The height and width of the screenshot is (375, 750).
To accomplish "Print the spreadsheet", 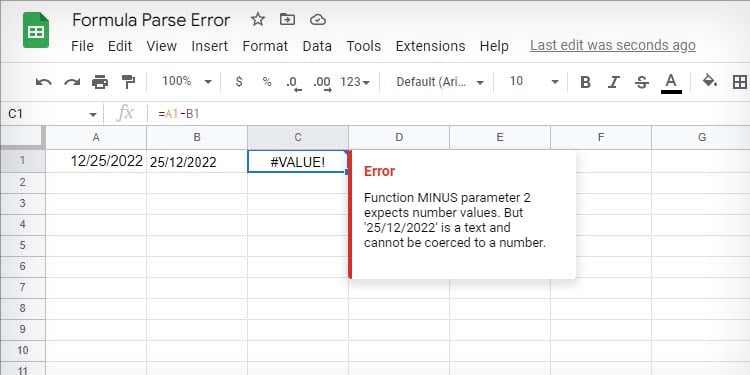I will [x=100, y=82].
